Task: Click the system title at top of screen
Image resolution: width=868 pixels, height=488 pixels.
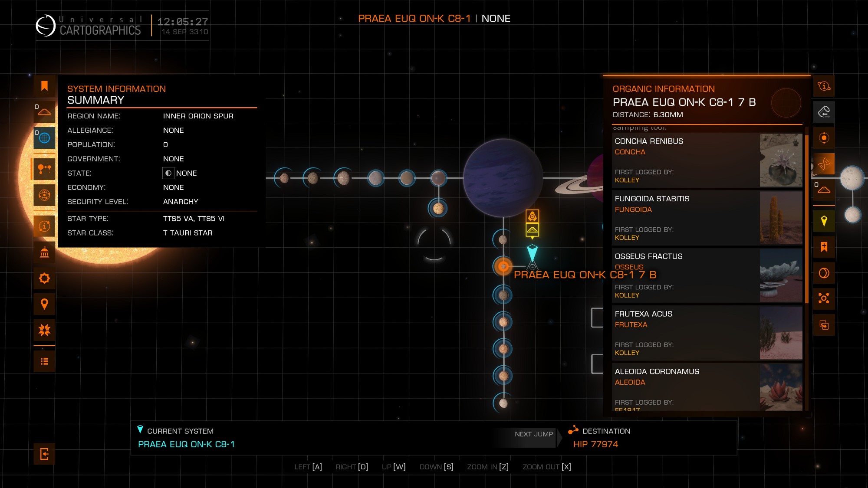Action: tap(434, 19)
